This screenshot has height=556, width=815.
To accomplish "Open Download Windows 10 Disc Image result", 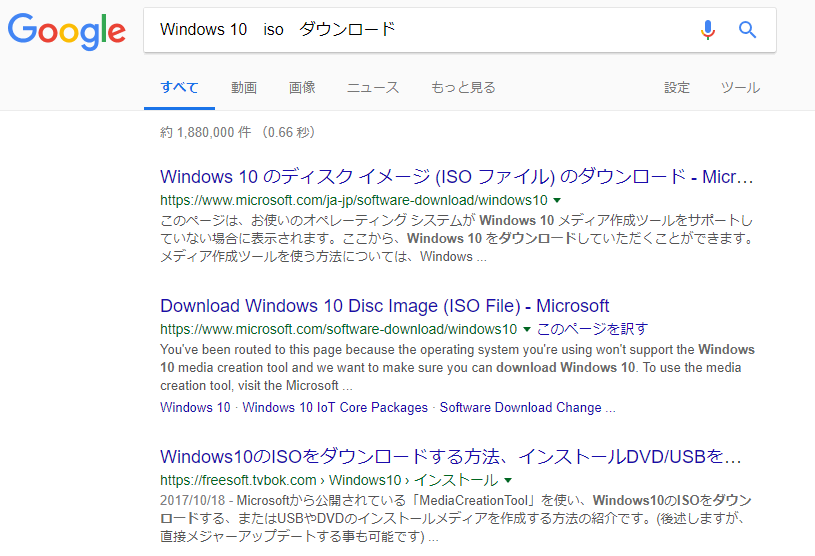I will click(x=385, y=306).
